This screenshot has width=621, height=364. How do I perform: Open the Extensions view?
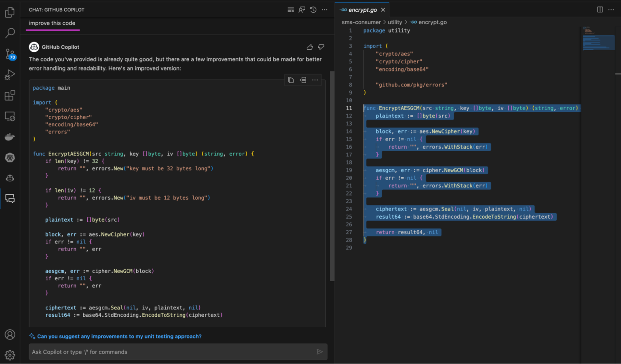coord(10,96)
